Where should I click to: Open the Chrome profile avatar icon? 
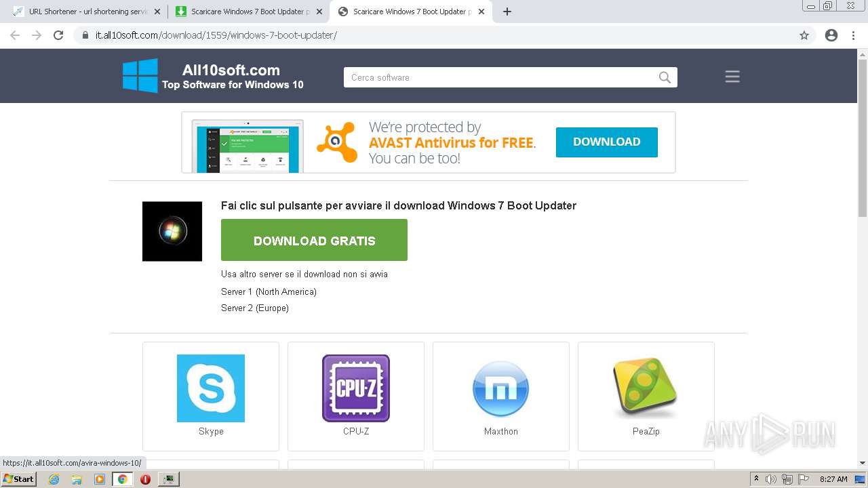[831, 35]
